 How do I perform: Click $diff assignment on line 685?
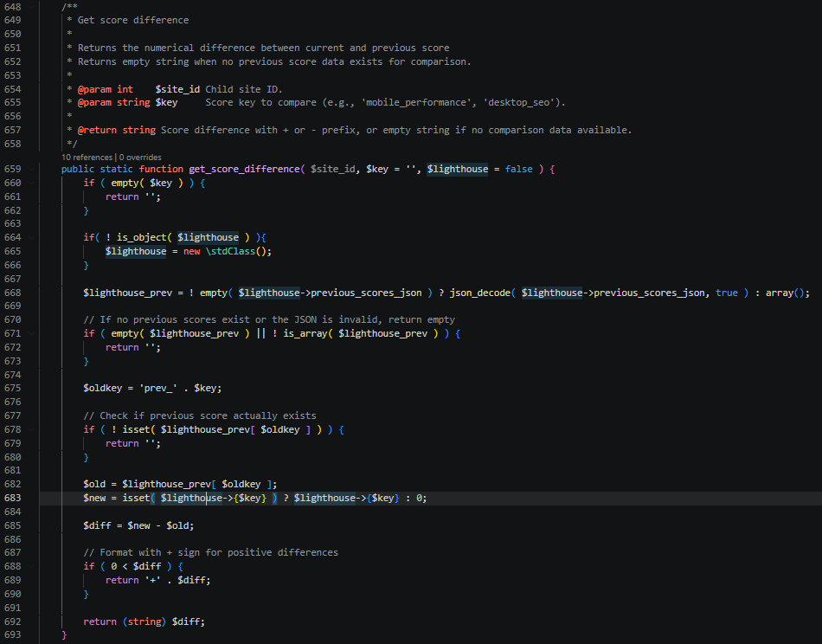(97, 525)
